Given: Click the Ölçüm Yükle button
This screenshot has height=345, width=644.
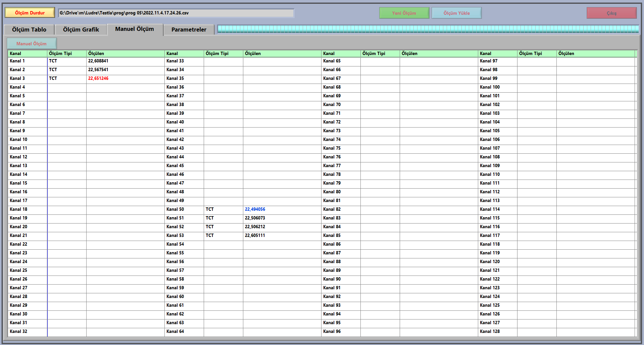Looking at the screenshot, I should tap(456, 13).
